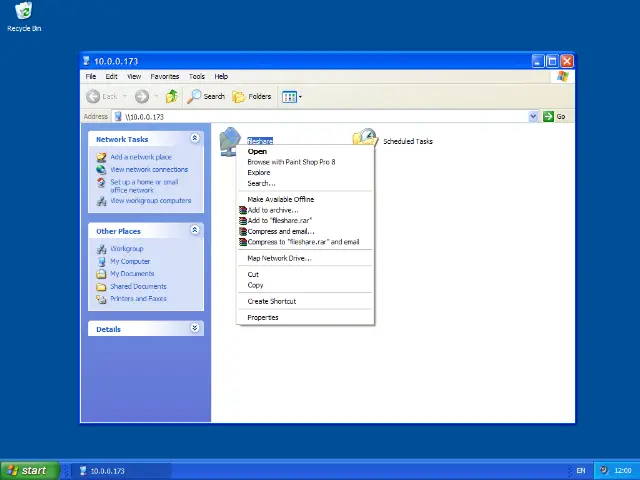Open Shared Documents in Other Places
The height and width of the screenshot is (480, 640).
(x=138, y=286)
